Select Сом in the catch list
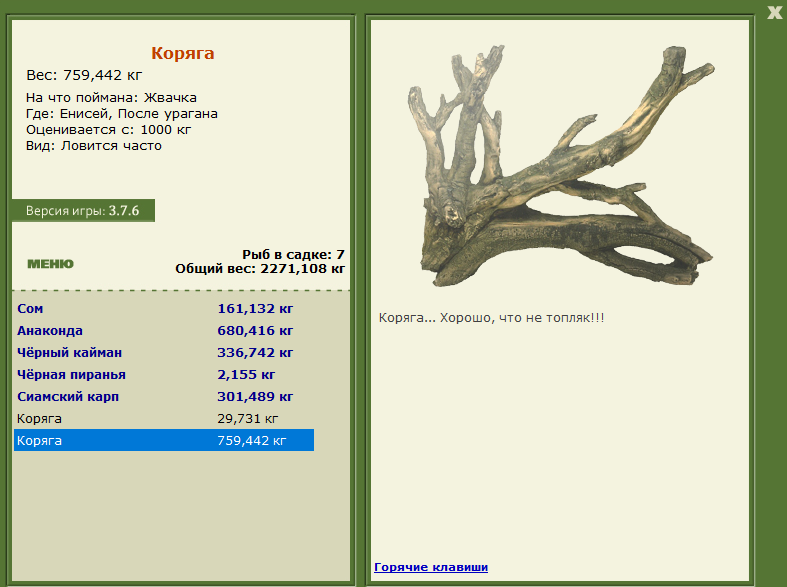 tap(164, 309)
